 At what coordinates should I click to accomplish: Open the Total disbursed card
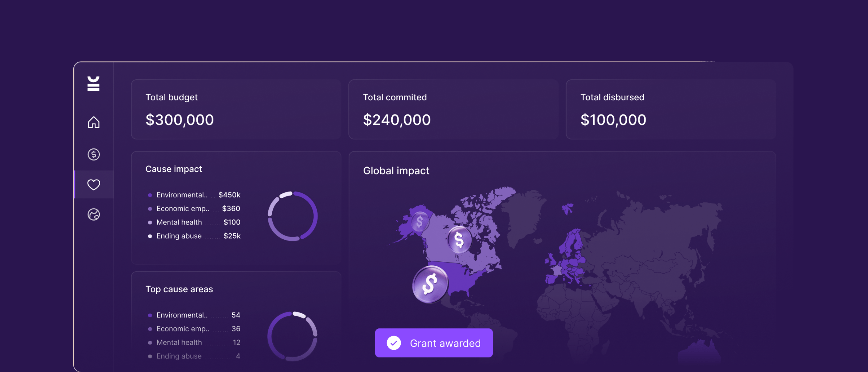pos(670,109)
